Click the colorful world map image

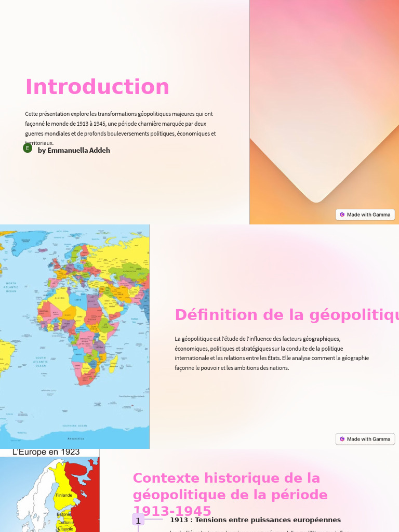pyautogui.click(x=75, y=337)
